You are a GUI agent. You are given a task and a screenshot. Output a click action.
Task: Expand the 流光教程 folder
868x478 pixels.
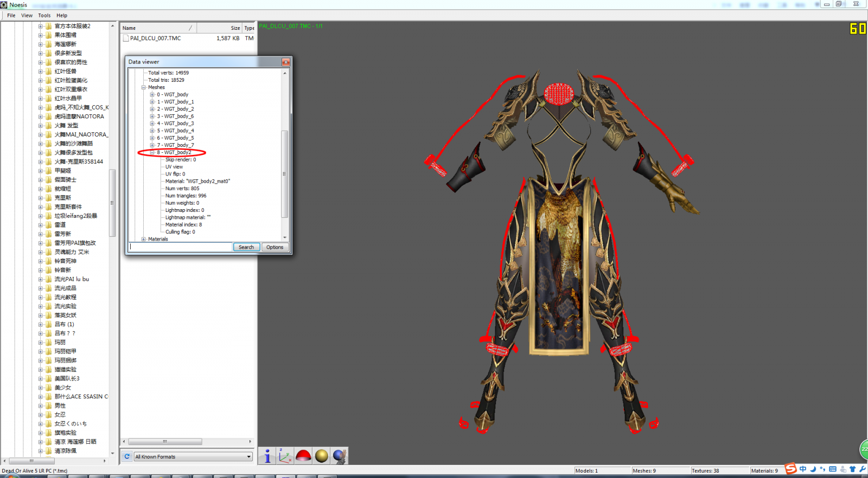point(40,298)
